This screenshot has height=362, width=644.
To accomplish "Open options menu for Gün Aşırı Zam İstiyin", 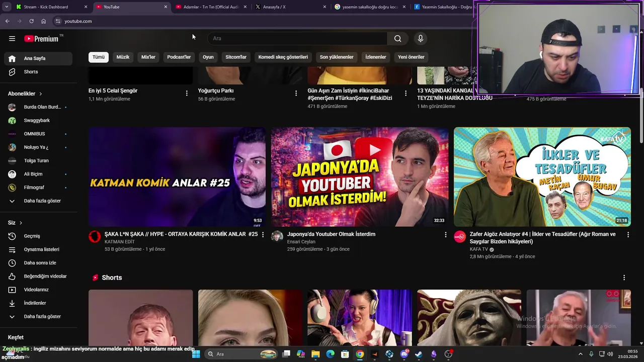I will coord(406,93).
